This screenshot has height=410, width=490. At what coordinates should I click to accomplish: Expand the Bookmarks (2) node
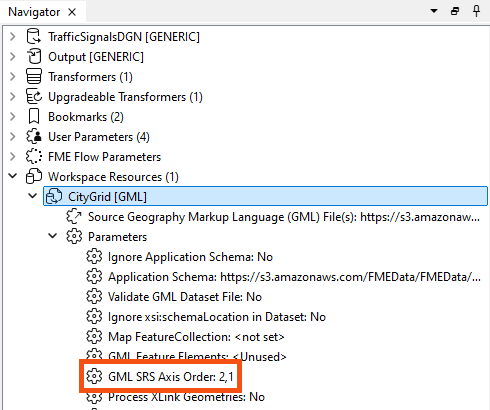[13, 117]
